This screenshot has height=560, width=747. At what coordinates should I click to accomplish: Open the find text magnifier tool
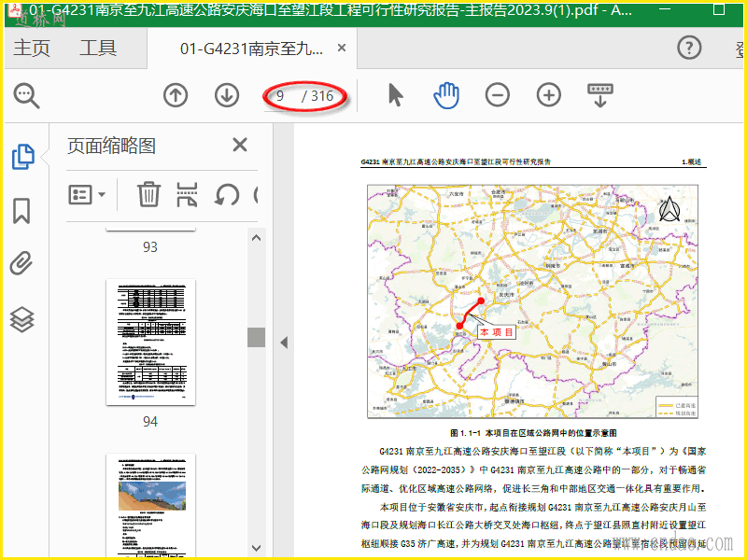pyautogui.click(x=27, y=96)
